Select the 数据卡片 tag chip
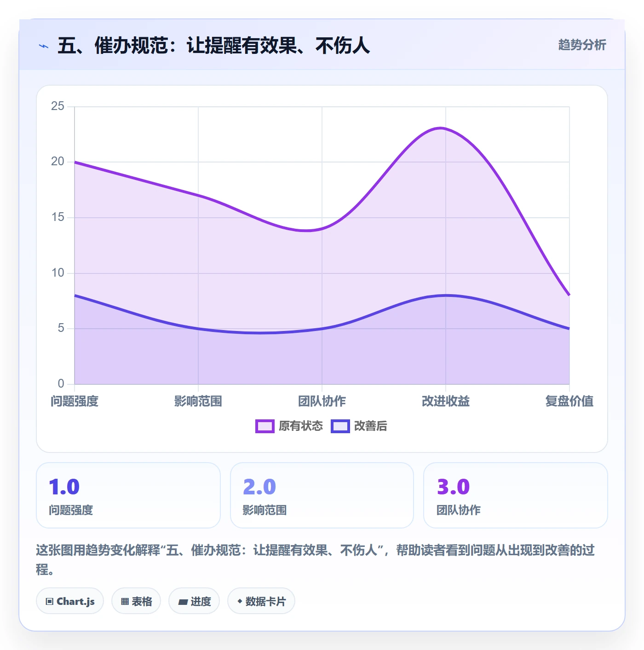644x650 pixels. pos(261,601)
